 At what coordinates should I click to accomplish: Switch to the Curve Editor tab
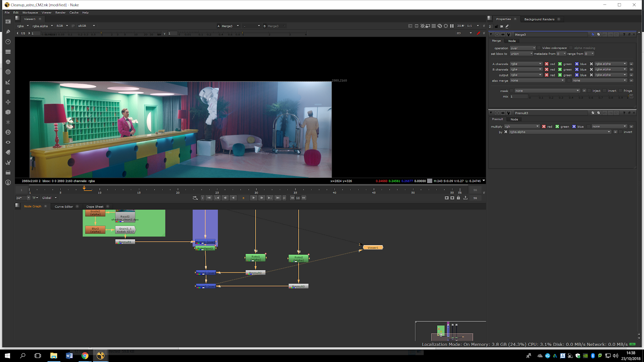click(x=64, y=207)
